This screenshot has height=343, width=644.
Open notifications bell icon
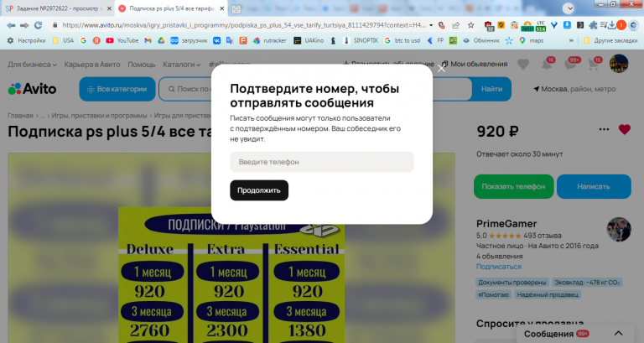[547, 64]
